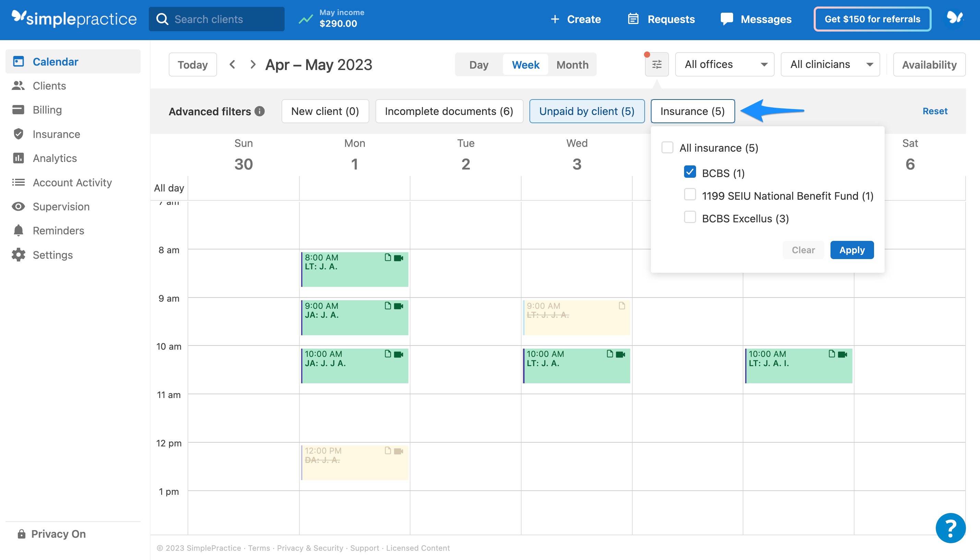Apply the insurance filter selection
Viewport: 980px width, 560px height.
pos(852,250)
